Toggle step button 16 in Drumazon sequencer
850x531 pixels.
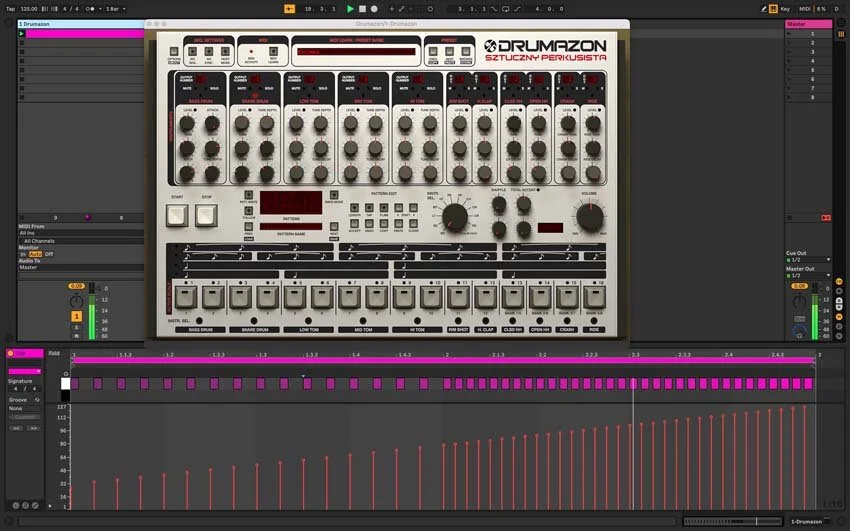594,297
